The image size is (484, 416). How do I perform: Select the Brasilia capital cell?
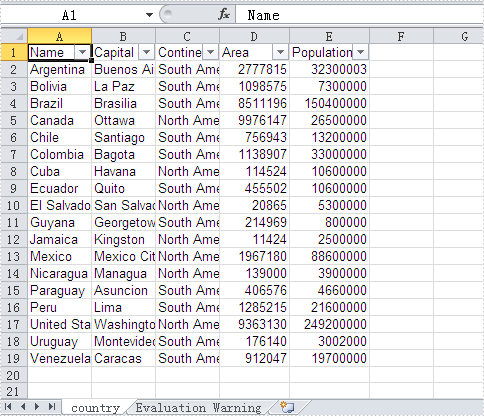point(123,103)
